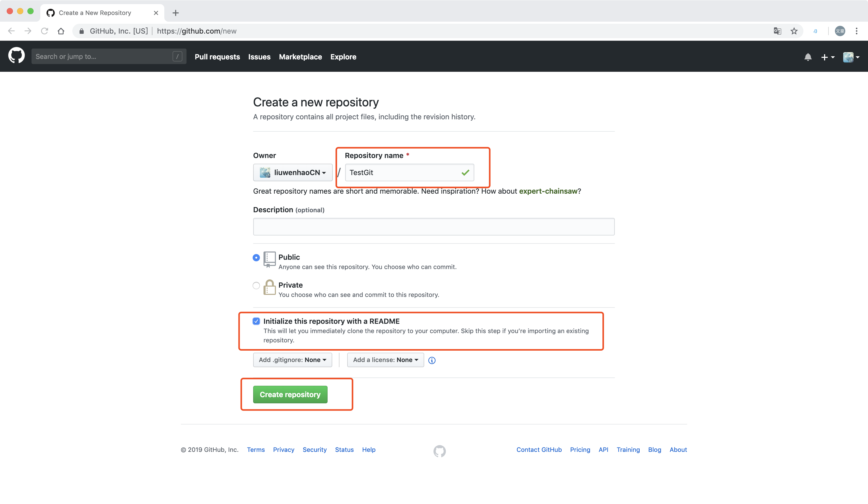Open Marketplace in the navbar
The height and width of the screenshot is (504, 868).
(300, 57)
